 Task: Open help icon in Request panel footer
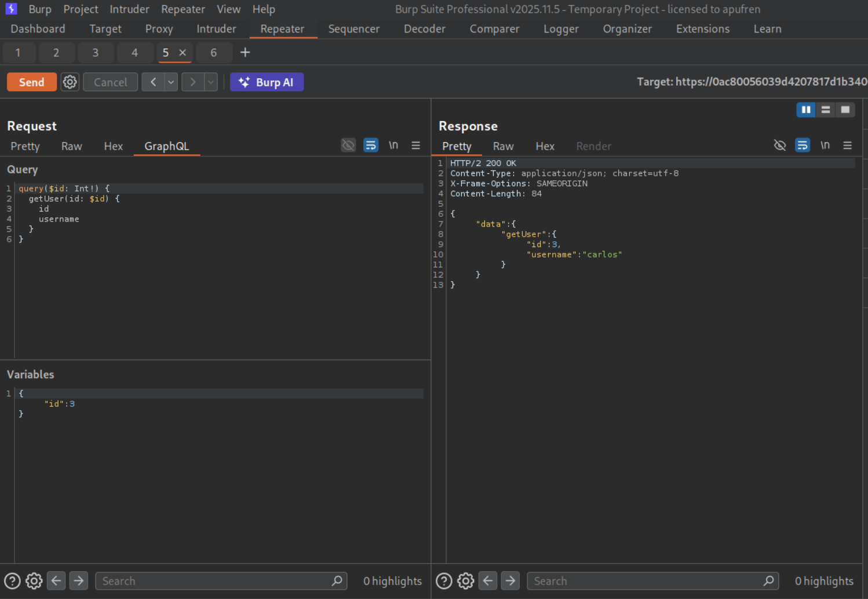[x=12, y=581]
